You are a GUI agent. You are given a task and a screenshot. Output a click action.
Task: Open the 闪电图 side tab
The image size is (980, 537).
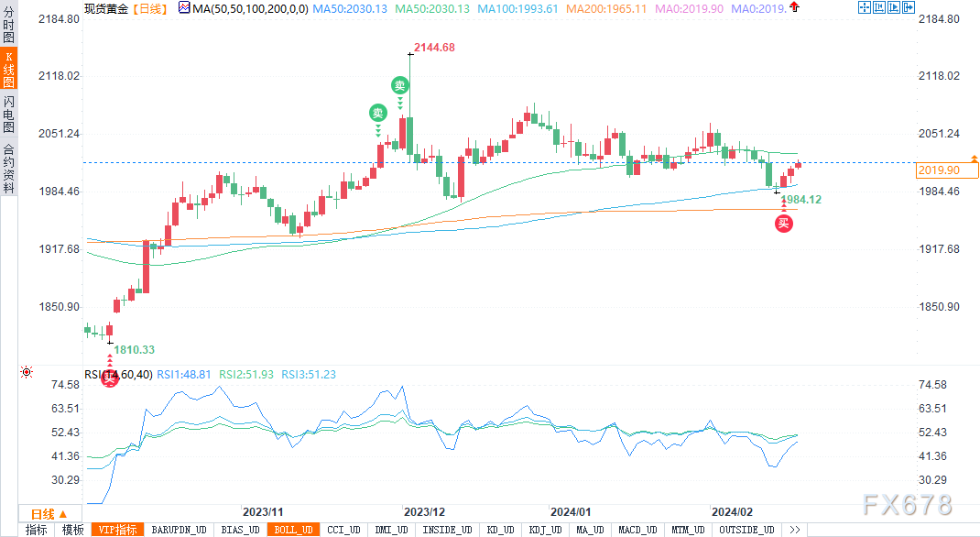tap(8, 114)
